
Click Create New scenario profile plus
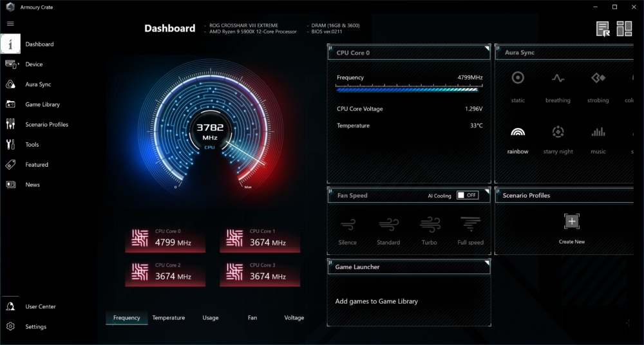pos(571,222)
